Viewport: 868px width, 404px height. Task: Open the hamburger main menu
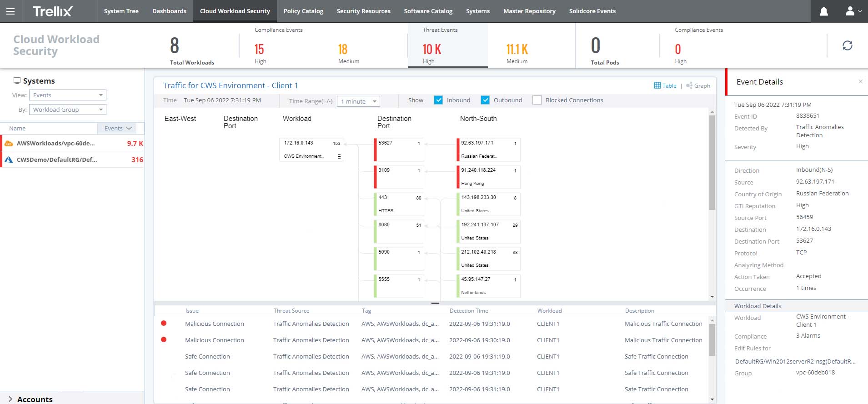[10, 11]
